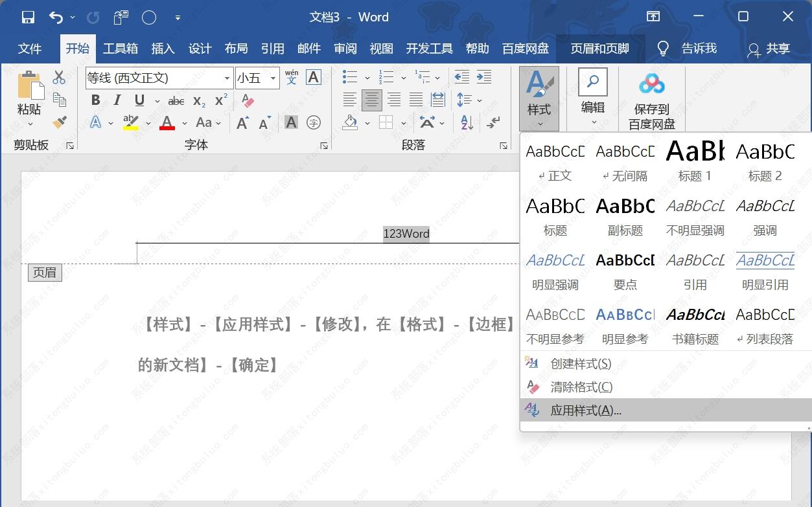Apply subscript formatting
The image size is (812, 507).
tap(200, 101)
